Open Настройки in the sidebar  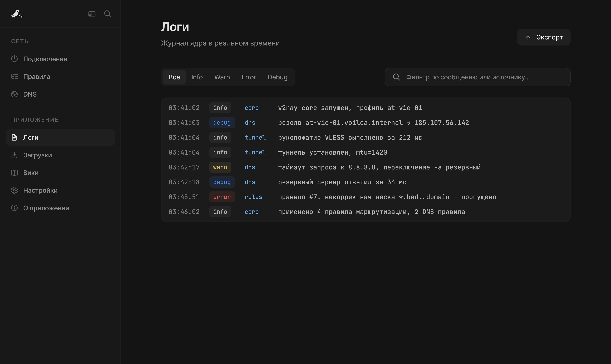(60, 190)
